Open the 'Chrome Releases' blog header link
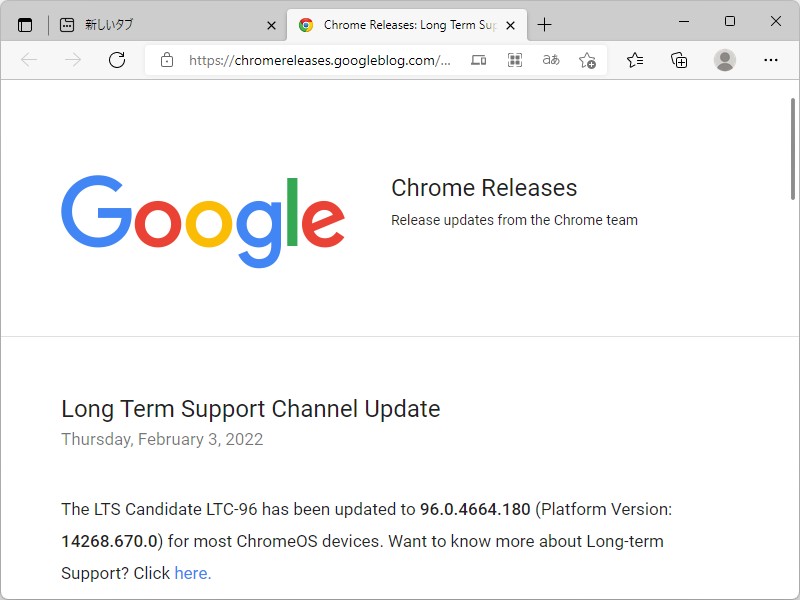Viewport: 800px width, 600px height. (x=484, y=187)
